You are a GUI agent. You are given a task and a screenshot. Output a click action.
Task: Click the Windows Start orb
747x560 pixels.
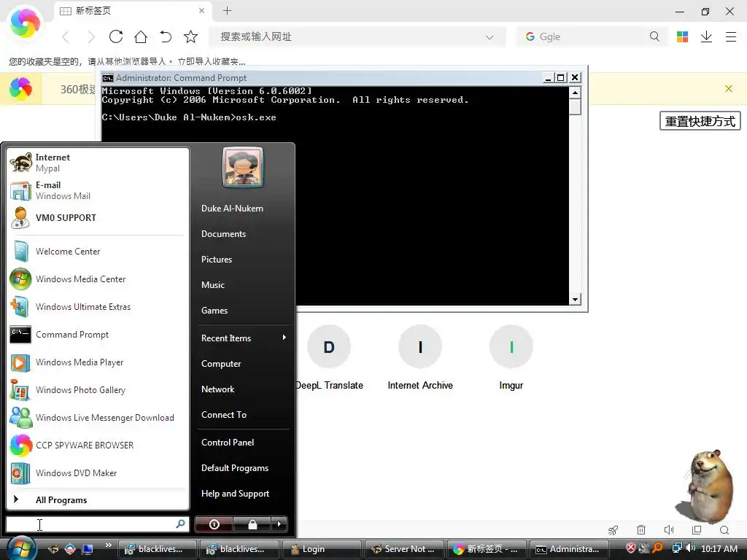[x=21, y=548]
